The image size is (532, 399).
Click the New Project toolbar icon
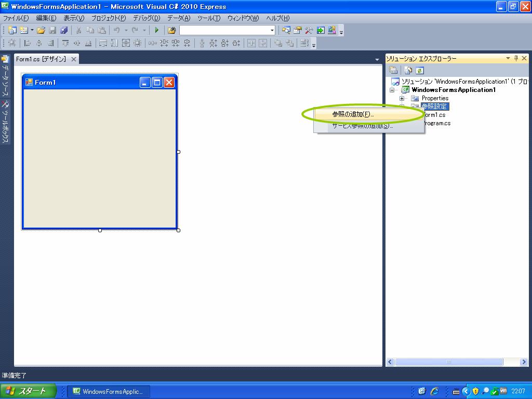point(12,31)
